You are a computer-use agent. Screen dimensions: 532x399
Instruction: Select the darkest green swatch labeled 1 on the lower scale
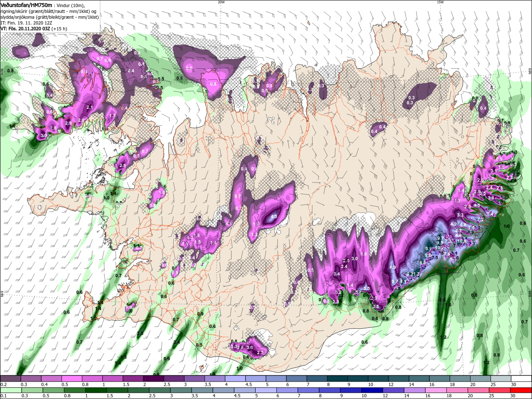96,390
